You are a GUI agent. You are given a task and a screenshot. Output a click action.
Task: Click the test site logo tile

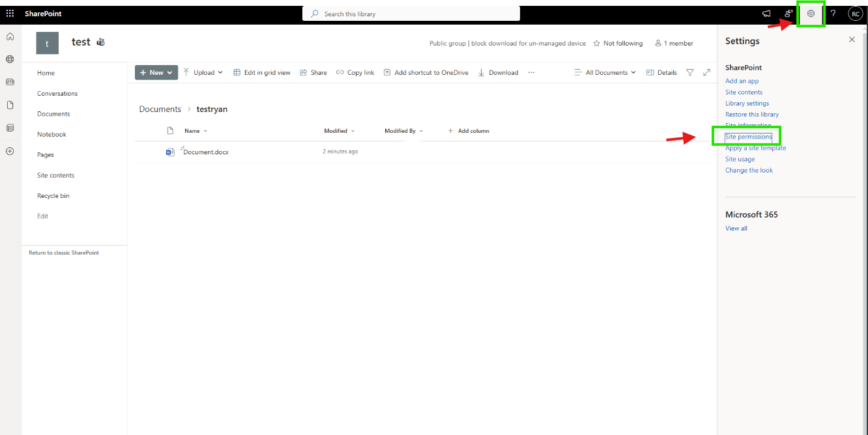click(x=47, y=43)
